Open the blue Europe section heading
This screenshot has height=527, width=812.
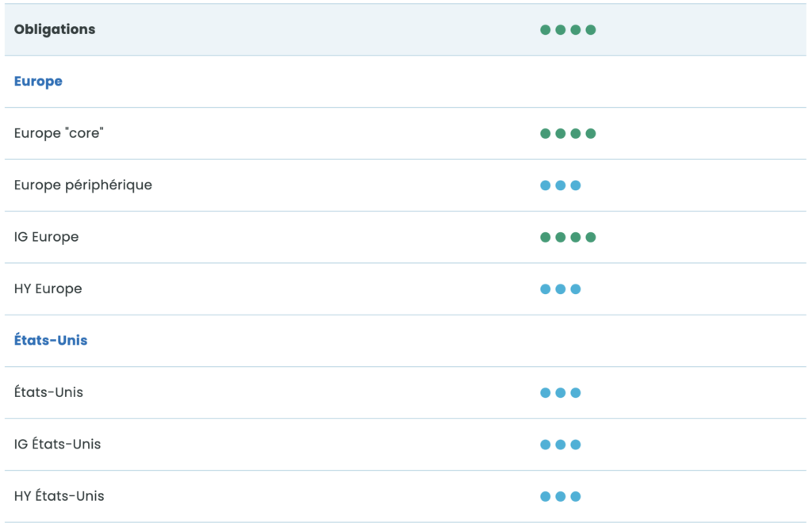coord(38,82)
